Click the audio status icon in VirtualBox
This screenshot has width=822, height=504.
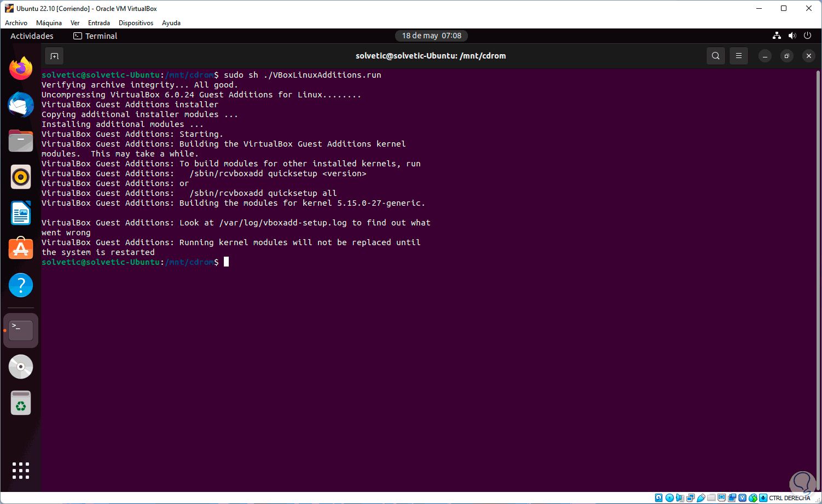680,498
